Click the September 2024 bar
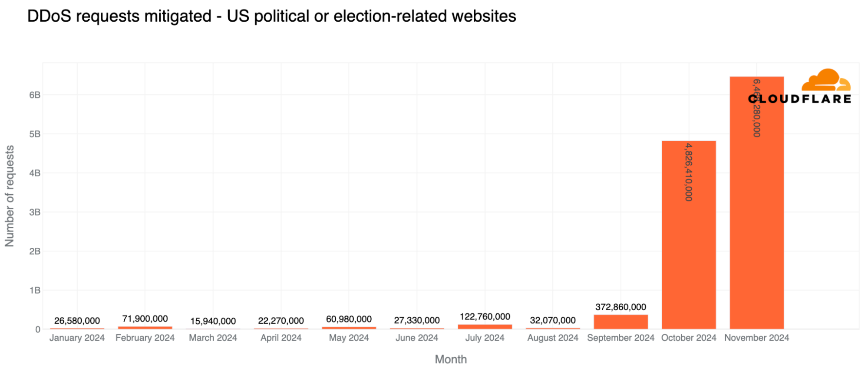The height and width of the screenshot is (372, 868). (x=620, y=322)
